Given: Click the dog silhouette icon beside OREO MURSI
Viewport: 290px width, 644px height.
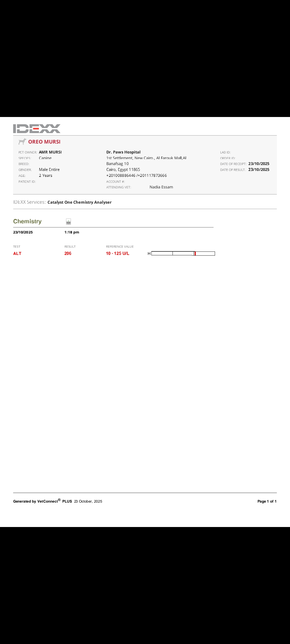Looking at the screenshot, I should coord(22,141).
